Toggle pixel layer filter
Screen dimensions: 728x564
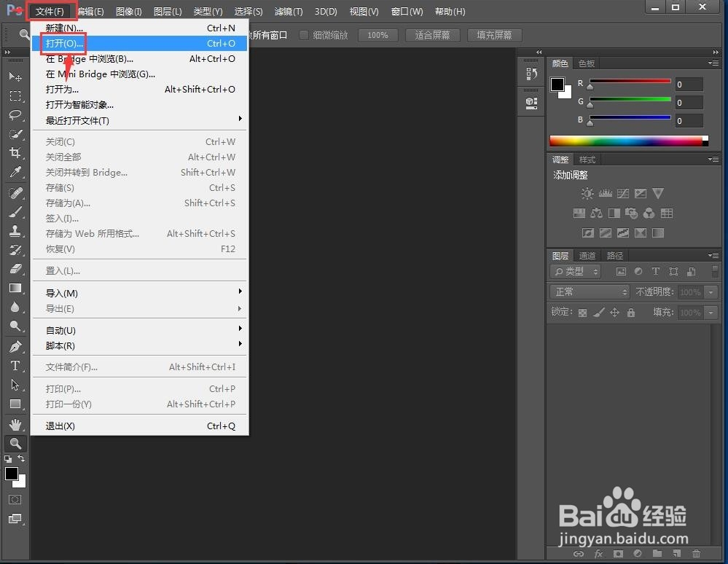(x=621, y=272)
